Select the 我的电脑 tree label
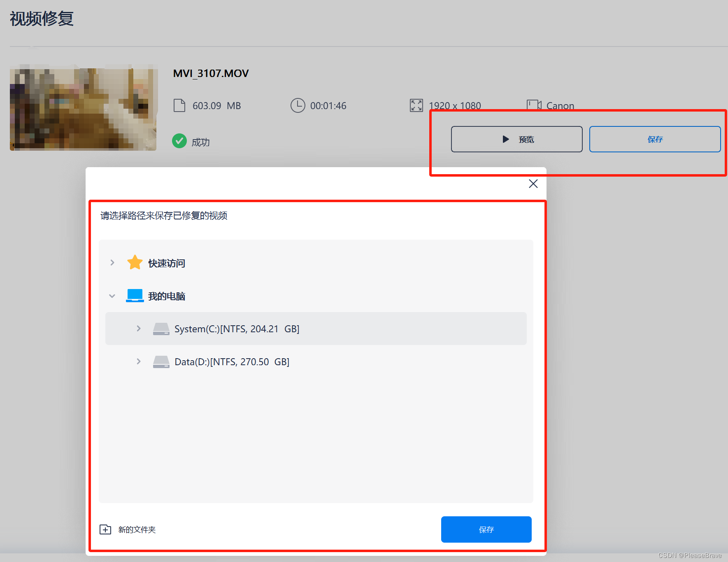Viewport: 728px width, 562px height. click(166, 296)
